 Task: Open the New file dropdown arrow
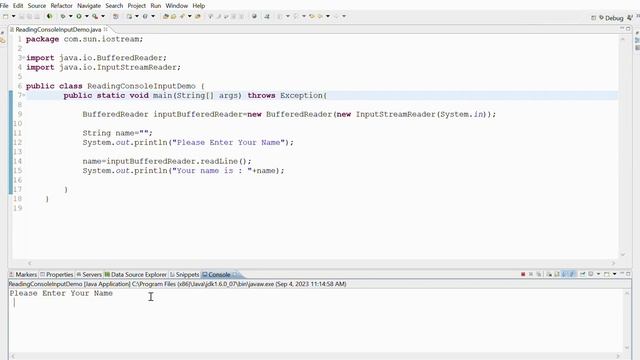(x=13, y=16)
